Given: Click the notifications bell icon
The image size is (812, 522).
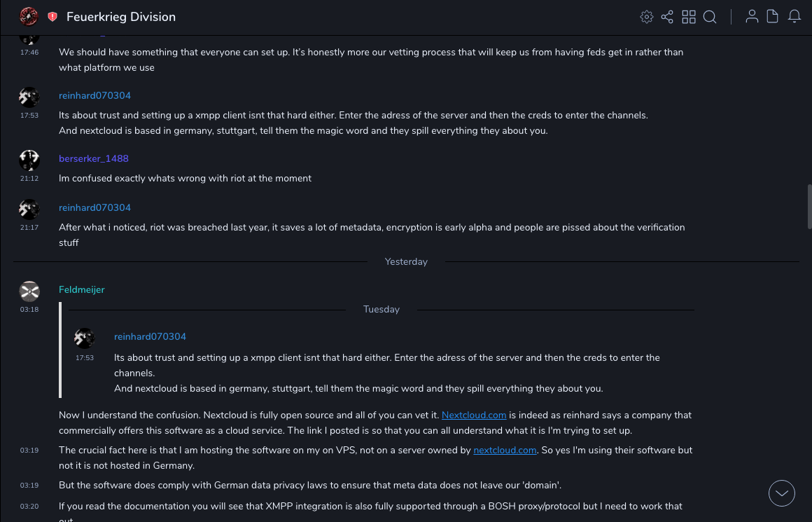Looking at the screenshot, I should tap(794, 17).
